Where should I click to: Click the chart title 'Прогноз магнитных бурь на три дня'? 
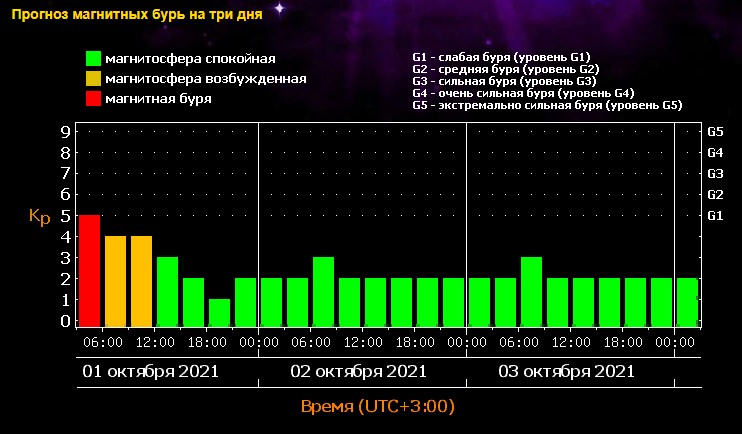[138, 15]
